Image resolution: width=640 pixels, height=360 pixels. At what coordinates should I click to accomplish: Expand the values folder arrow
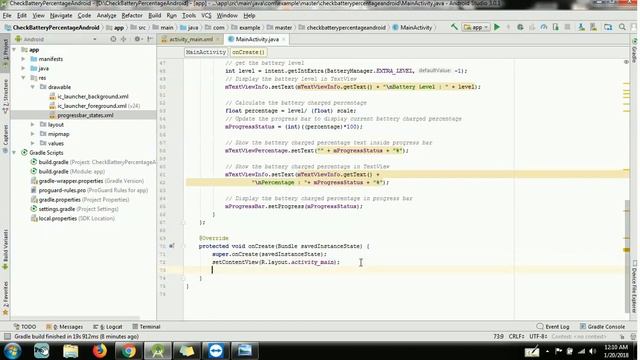coord(33,143)
